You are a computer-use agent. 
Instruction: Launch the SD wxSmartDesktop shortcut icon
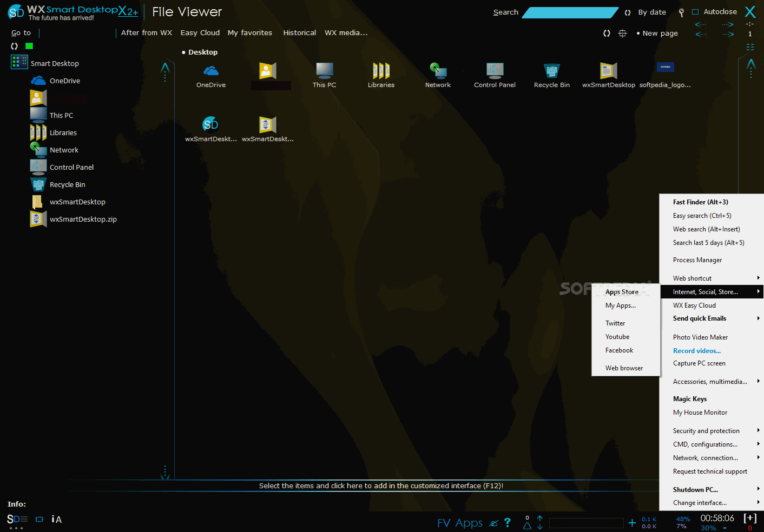tap(211, 125)
